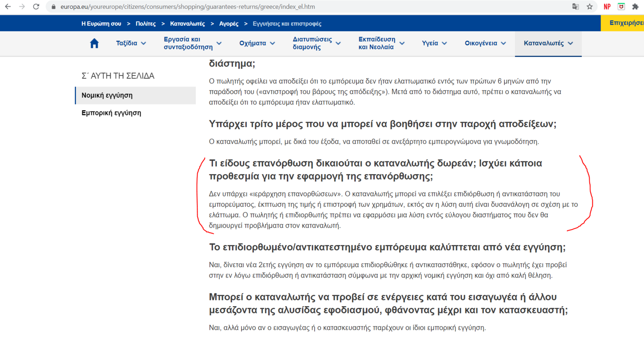Open breadcrumb Εγγυήσεις και επιστροφές
This screenshot has width=644, height=342.
click(287, 24)
